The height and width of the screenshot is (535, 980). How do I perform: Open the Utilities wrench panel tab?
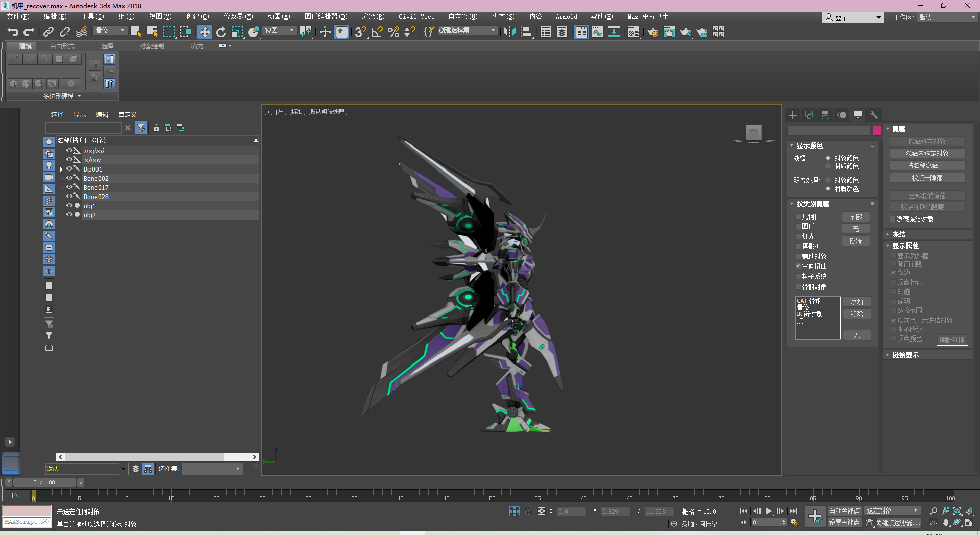[x=874, y=115]
